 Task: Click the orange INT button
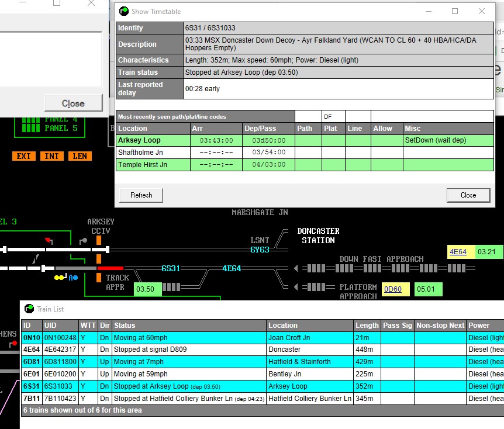tap(52, 156)
